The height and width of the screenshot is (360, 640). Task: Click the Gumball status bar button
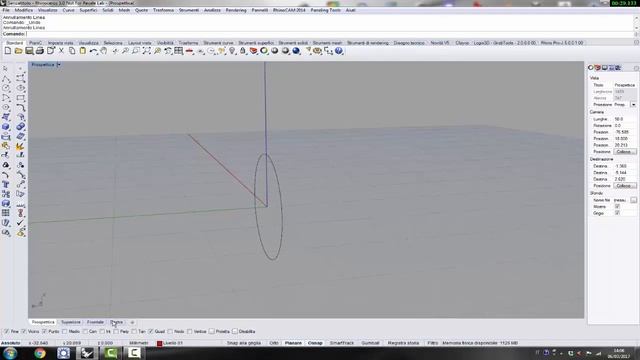tap(370, 343)
